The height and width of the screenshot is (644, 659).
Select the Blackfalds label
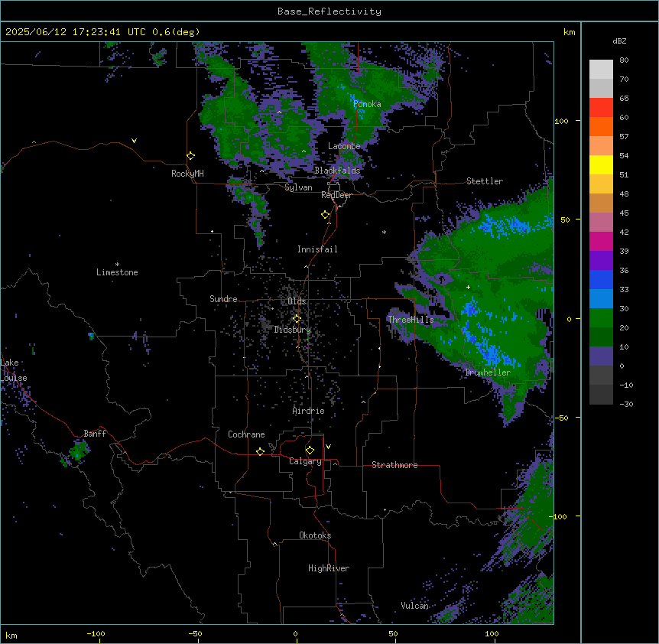tap(337, 171)
